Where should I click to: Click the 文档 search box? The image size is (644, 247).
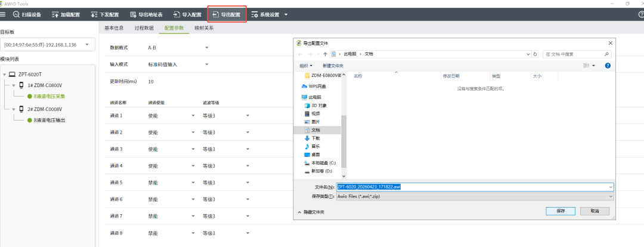[x=577, y=54]
